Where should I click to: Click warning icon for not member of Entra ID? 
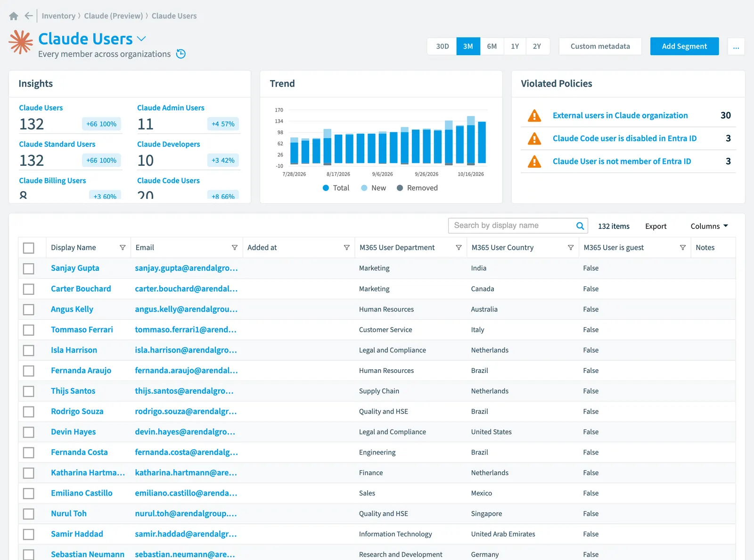tap(534, 162)
